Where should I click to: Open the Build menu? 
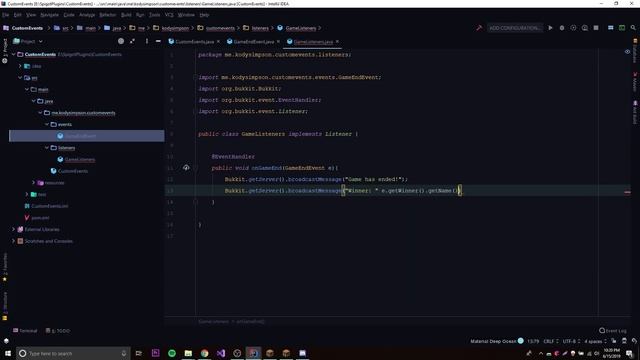126,15
